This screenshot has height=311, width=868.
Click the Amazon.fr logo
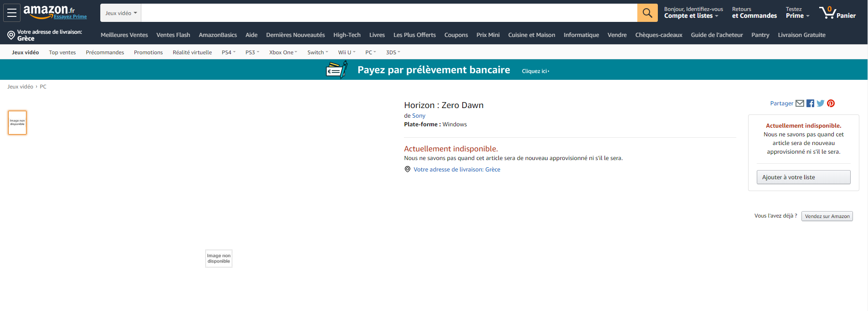tap(49, 10)
